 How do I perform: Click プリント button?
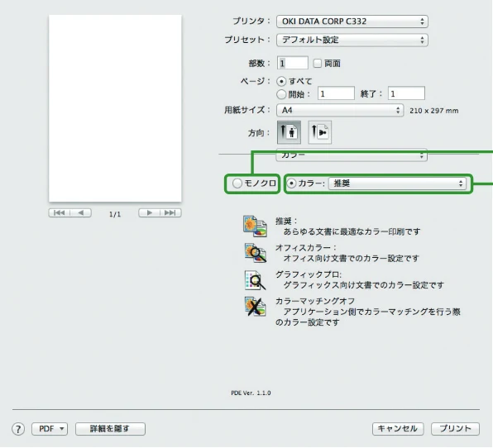click(x=455, y=428)
